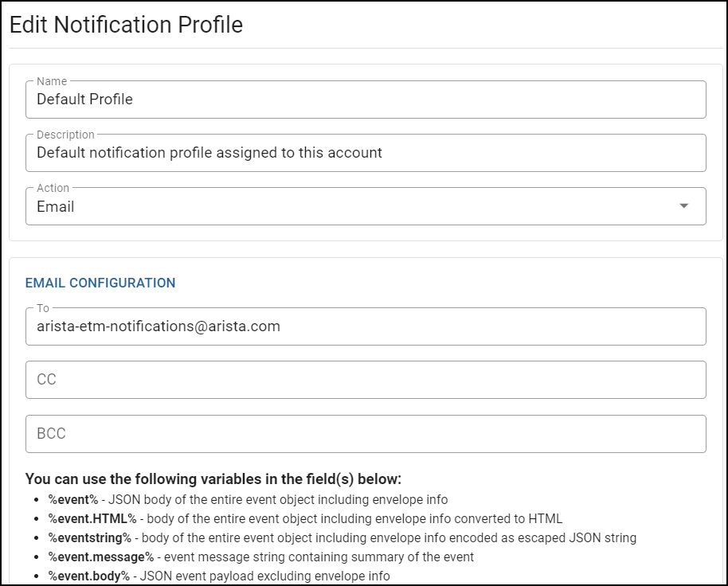Click the Name field with Default Profile
Image resolution: width=728 pixels, height=586 pixels.
(366, 100)
